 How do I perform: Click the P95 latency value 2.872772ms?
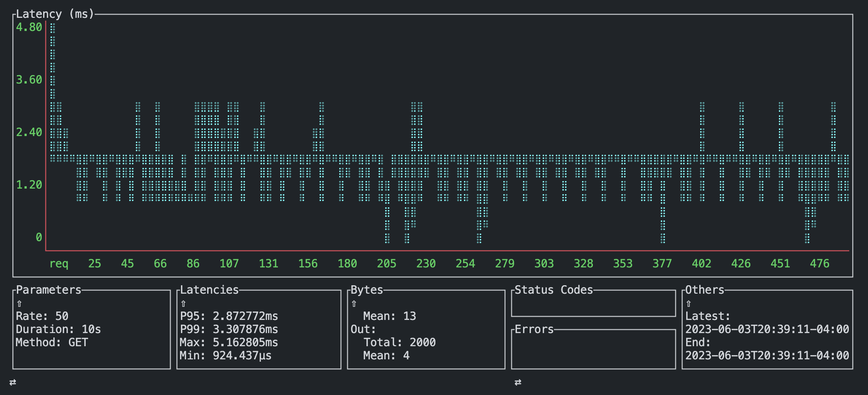point(246,316)
